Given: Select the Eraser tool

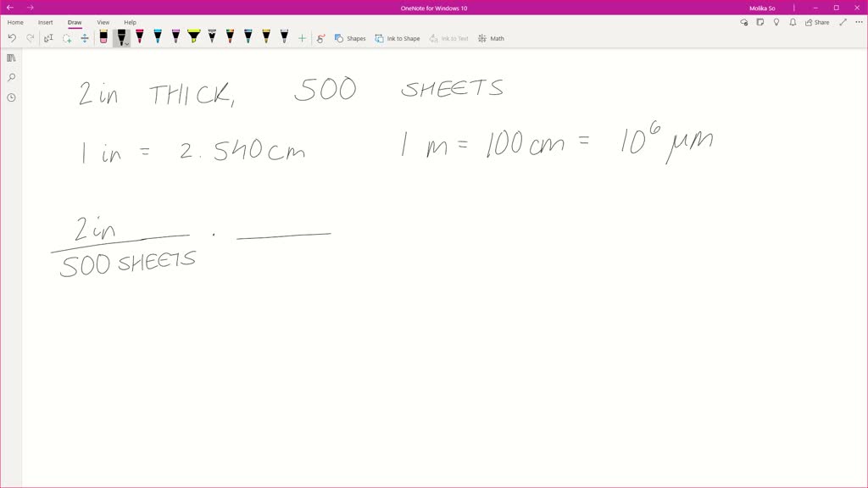Looking at the screenshot, I should 103,37.
